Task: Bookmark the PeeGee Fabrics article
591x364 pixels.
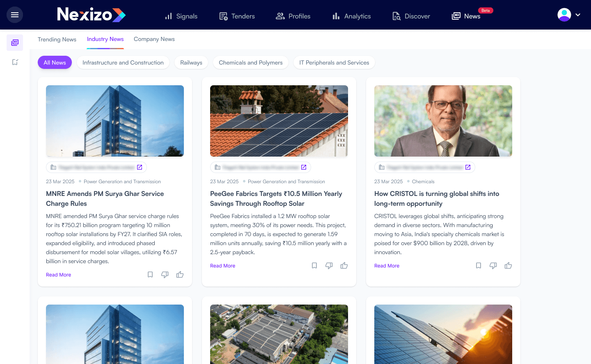Action: click(314, 266)
